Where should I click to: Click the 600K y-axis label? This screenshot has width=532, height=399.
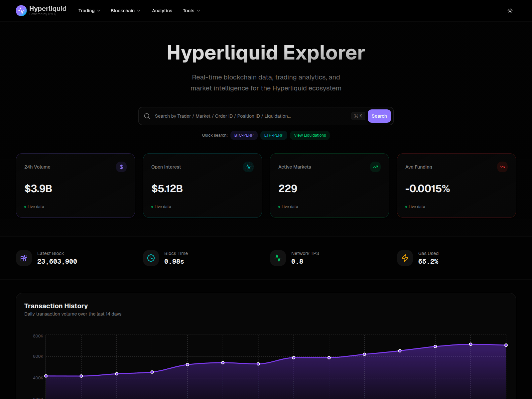(38, 356)
